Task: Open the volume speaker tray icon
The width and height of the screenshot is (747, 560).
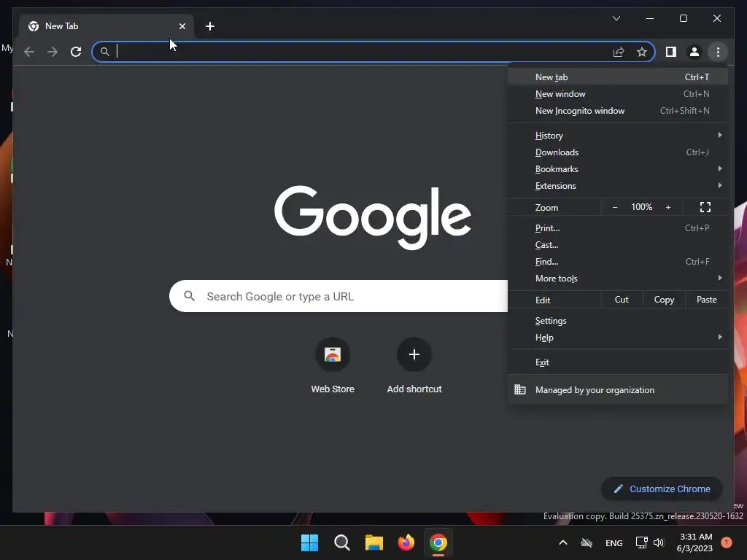Action: click(x=659, y=542)
